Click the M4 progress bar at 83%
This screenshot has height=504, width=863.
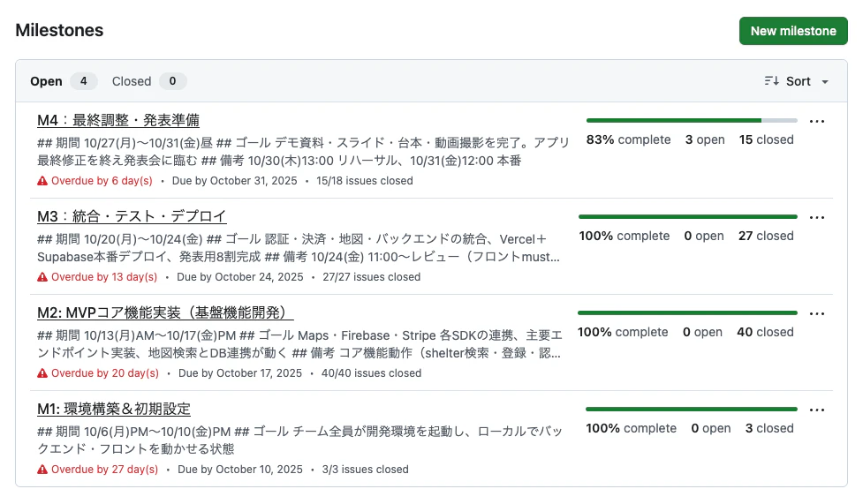692,120
